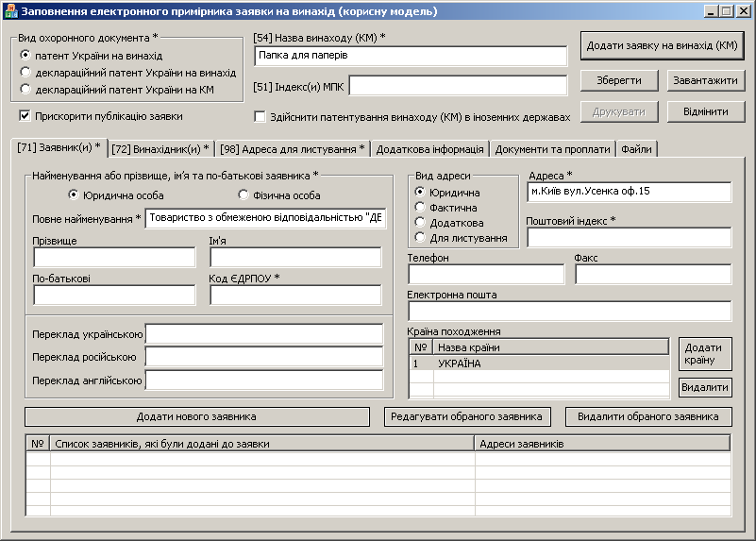Image resolution: width=756 pixels, height=541 pixels.
Task: Choose 'деклараційний патент України на винахід' option
Action: (25, 73)
